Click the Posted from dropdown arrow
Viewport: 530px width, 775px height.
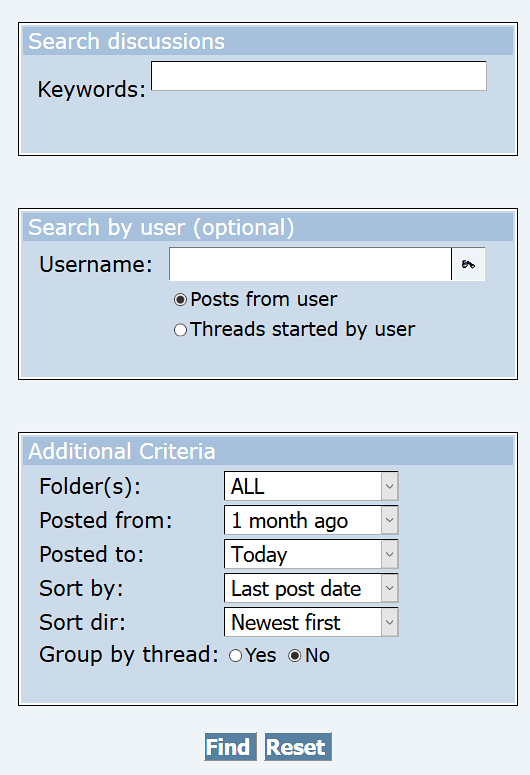tap(390, 520)
